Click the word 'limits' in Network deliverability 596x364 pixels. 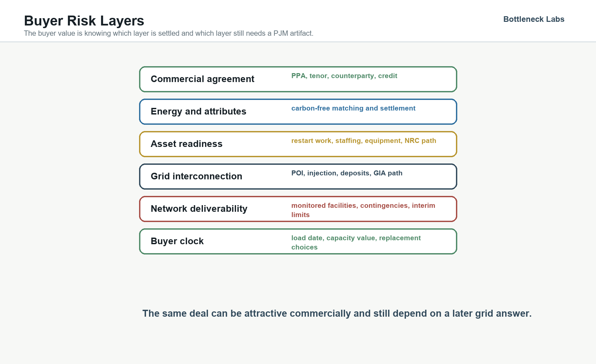tap(300, 215)
